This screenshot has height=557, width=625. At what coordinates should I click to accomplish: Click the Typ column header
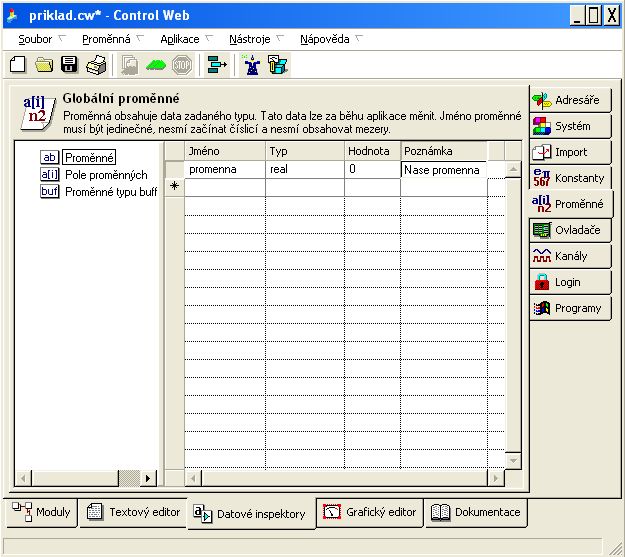click(x=305, y=151)
